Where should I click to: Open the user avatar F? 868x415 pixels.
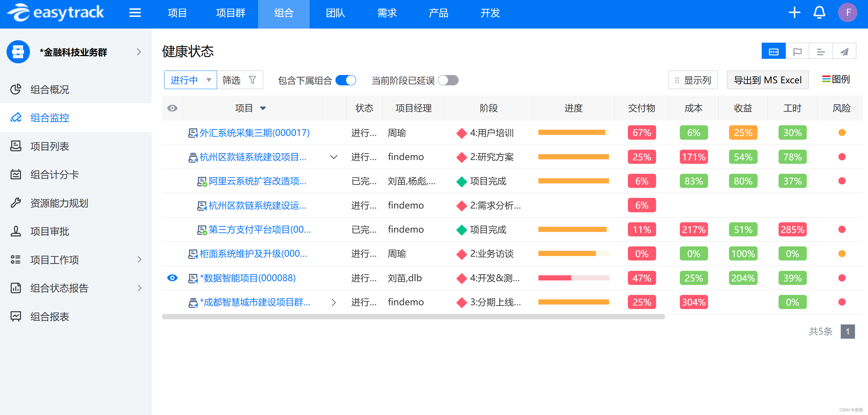click(x=848, y=13)
